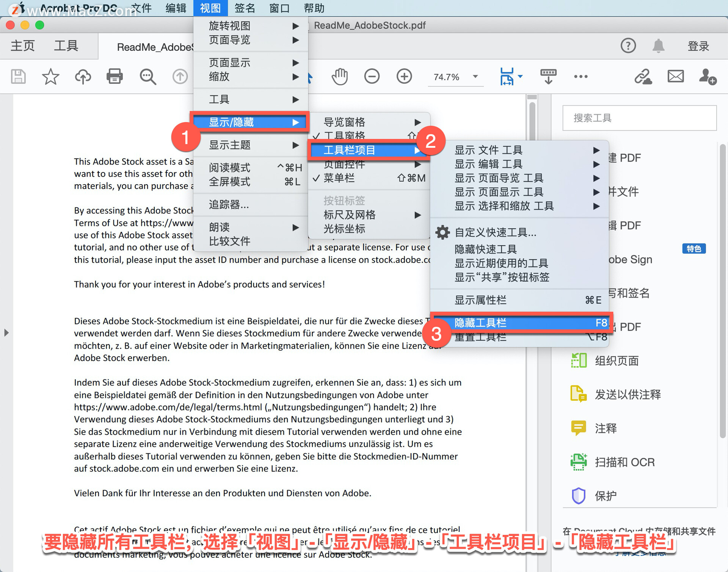Expand the 显示 文件 工具 submenu
Image resolution: width=728 pixels, height=572 pixels.
[x=519, y=150]
